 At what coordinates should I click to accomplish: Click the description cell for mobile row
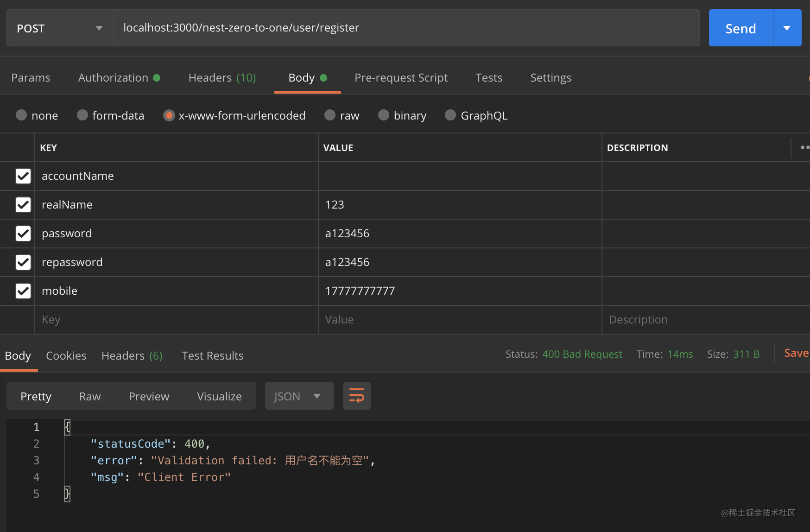click(x=706, y=291)
